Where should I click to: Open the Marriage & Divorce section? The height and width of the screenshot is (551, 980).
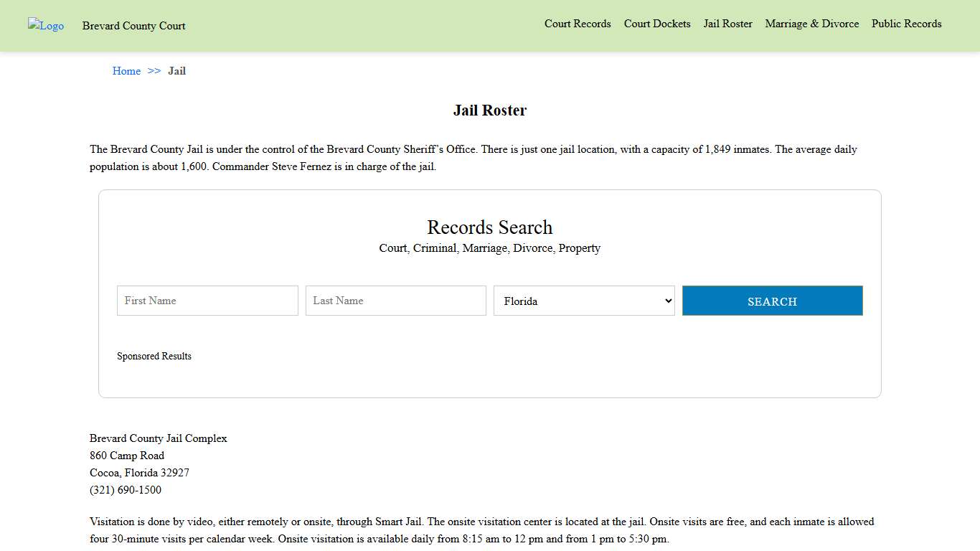tap(811, 24)
